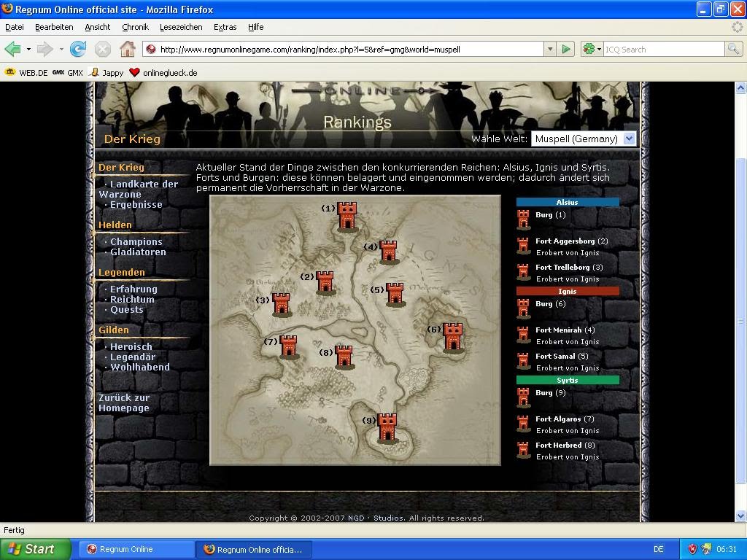
Task: Click fort marker (2) on the map
Action: point(325,283)
